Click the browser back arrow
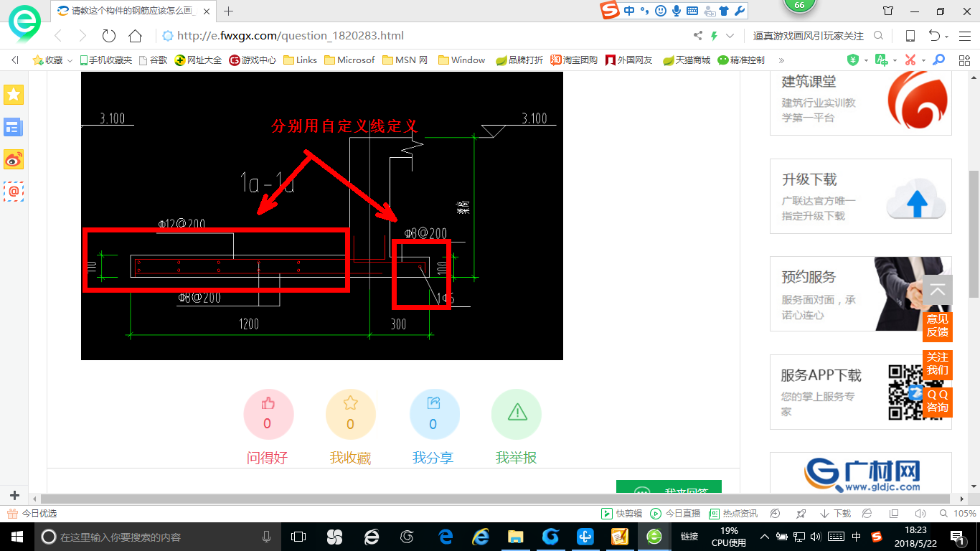The height and width of the screenshot is (551, 980). pyautogui.click(x=59, y=36)
